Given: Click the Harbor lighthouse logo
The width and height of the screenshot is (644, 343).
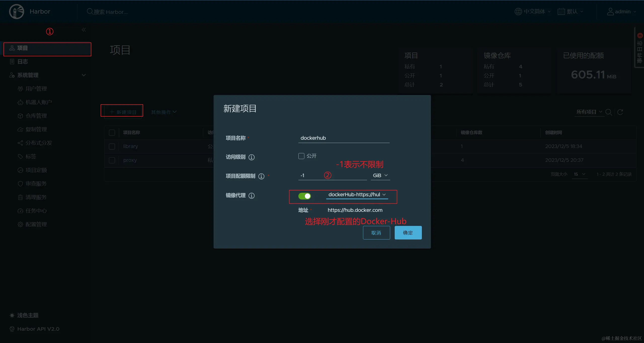Looking at the screenshot, I should coord(17,12).
